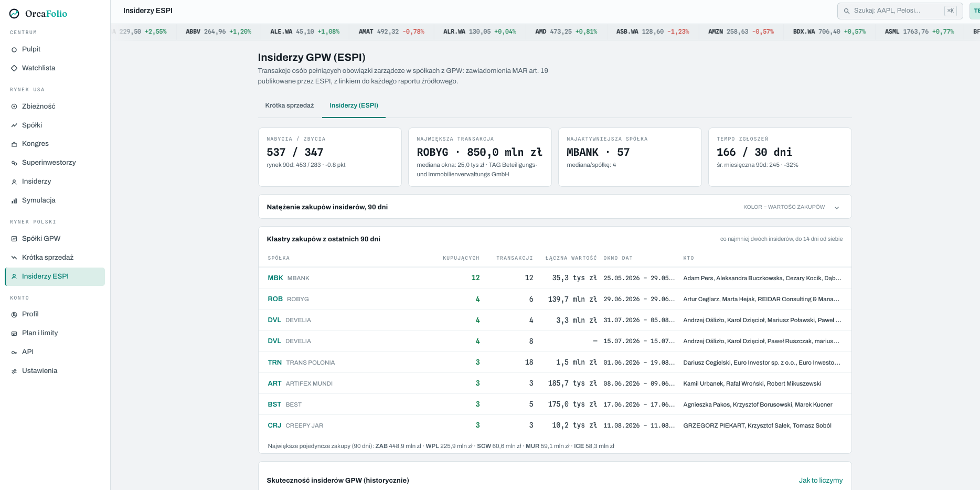Click the magnifier icon in search
The image size is (980, 490).
point(846,10)
